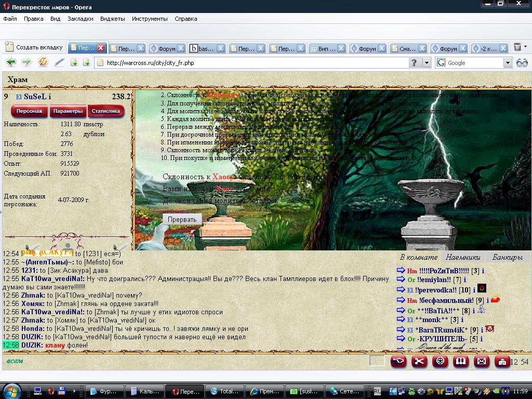The image size is (532, 399).
Task: Click the blue arrow next to !!emiylan!!
Action: point(401,279)
